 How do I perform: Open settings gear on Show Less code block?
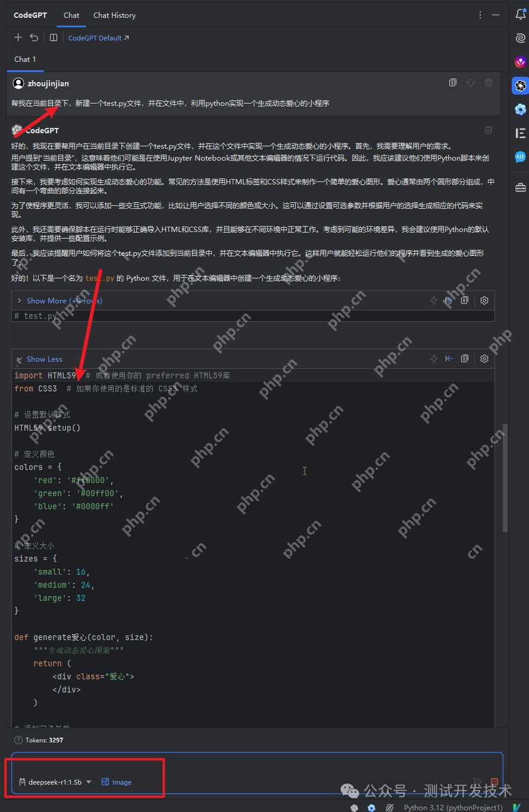(484, 359)
